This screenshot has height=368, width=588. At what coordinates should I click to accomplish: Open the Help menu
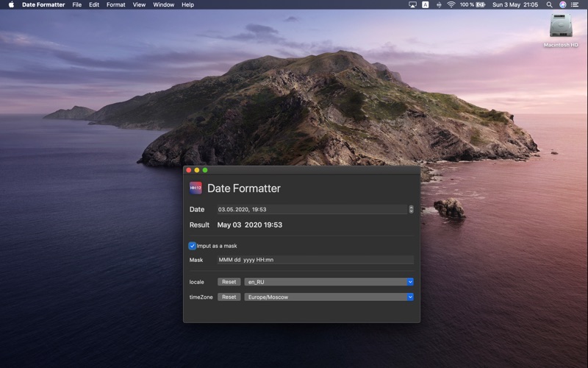point(188,4)
